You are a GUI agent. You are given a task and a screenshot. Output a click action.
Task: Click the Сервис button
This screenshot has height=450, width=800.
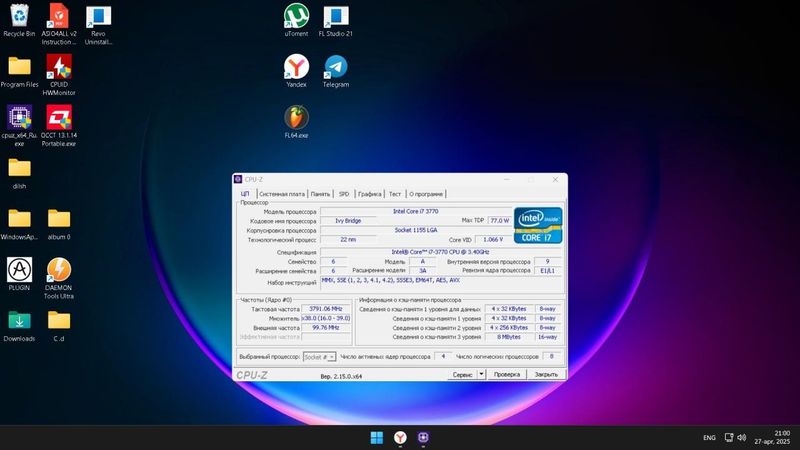coord(462,374)
